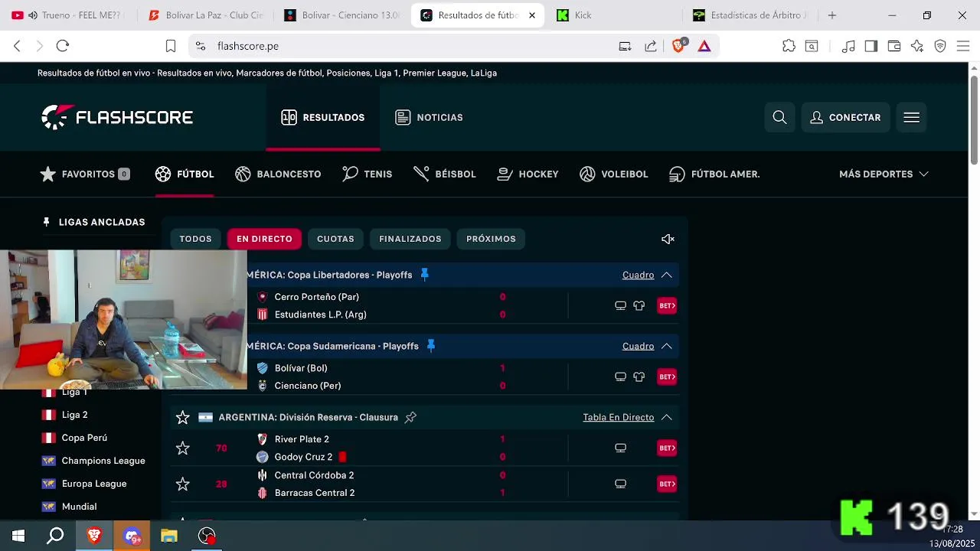
Task: Pin Argentina División Reserva league
Action: point(410,417)
